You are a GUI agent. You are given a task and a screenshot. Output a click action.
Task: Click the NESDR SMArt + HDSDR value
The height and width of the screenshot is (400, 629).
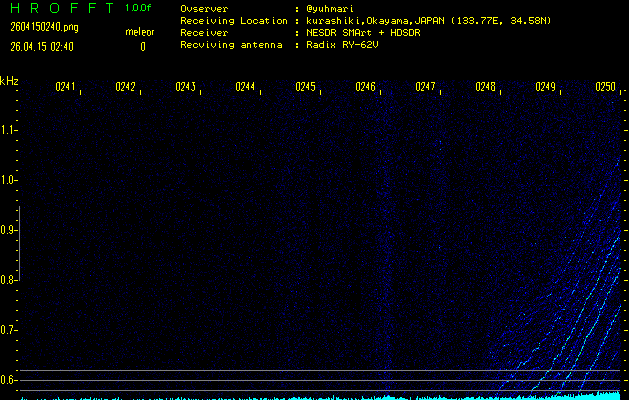point(363,33)
